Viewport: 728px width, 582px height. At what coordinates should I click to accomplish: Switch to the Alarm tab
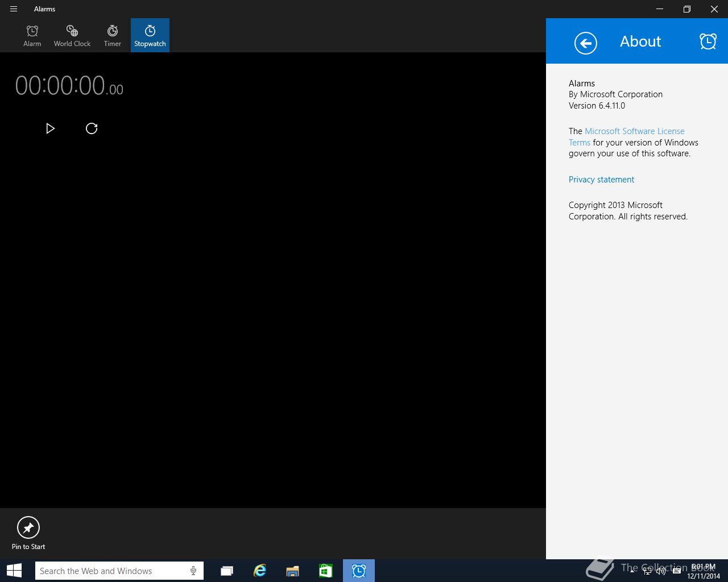pos(32,35)
